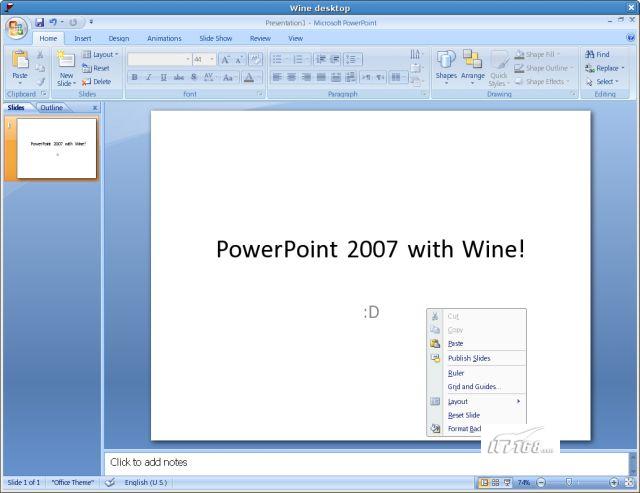Expand Select dropdown in Editing
The height and width of the screenshot is (493, 640).
click(x=602, y=82)
